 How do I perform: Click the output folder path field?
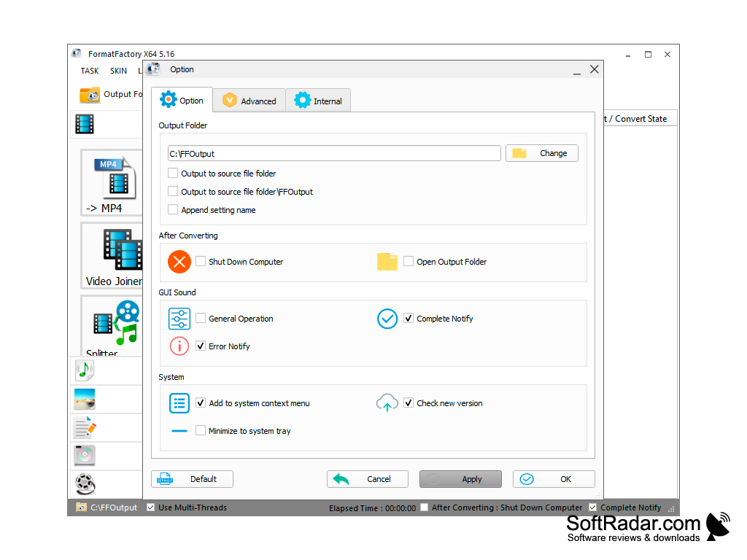tap(334, 153)
